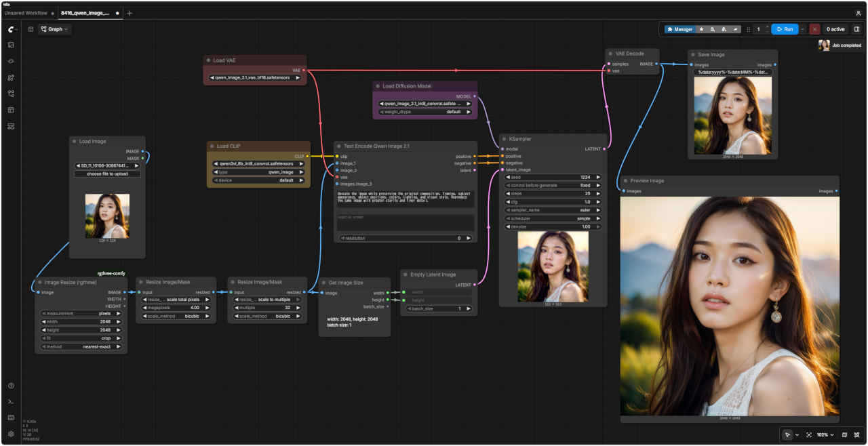Screen dimensions: 868x446
Task: Click choose file to upload
Action: 108,174
